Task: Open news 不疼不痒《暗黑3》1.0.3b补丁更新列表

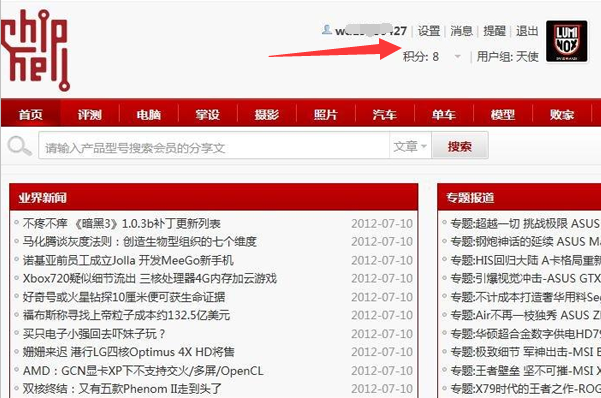Action: [122, 224]
